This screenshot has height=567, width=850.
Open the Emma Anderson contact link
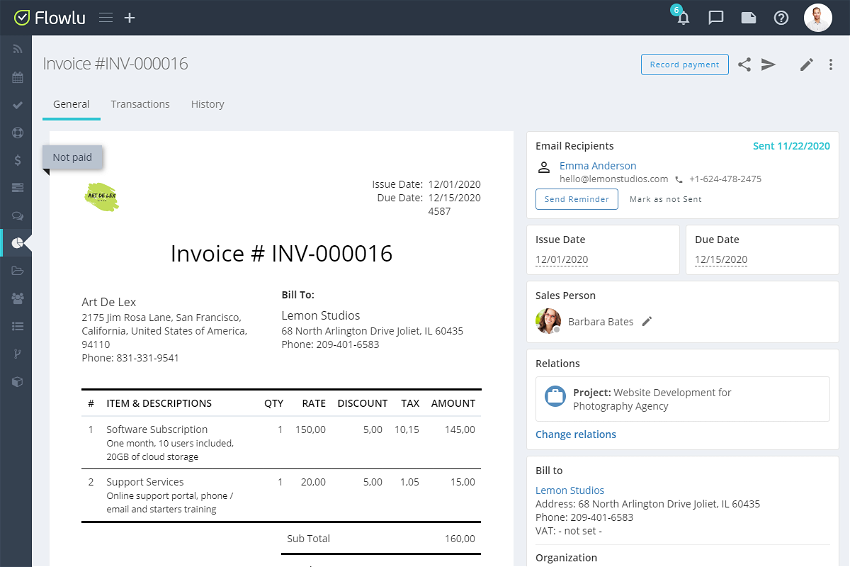point(597,166)
